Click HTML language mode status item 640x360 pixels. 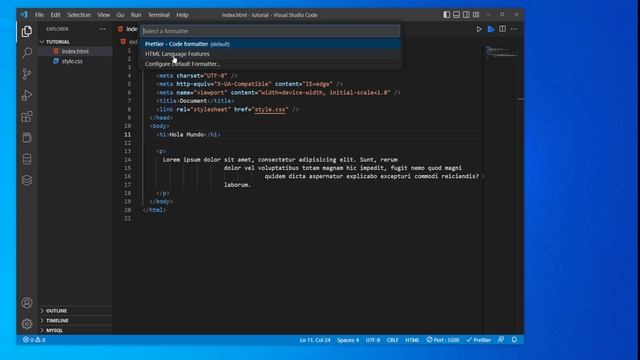pos(412,340)
